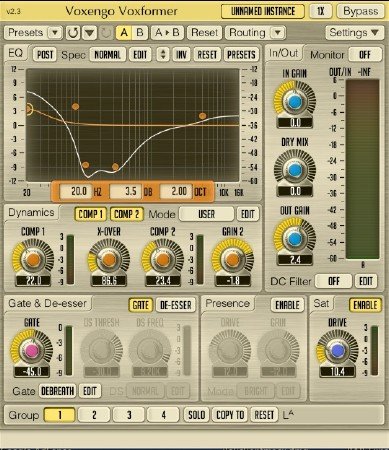Image resolution: width=389 pixels, height=450 pixels.
Task: Select the high-frequency EQ control point
Action: point(202,116)
